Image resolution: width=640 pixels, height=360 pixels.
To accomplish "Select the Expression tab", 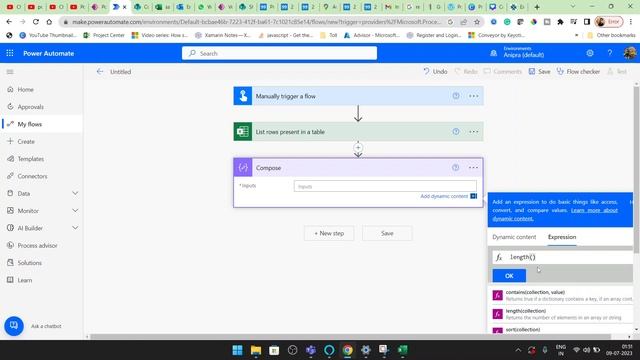I will tap(562, 237).
